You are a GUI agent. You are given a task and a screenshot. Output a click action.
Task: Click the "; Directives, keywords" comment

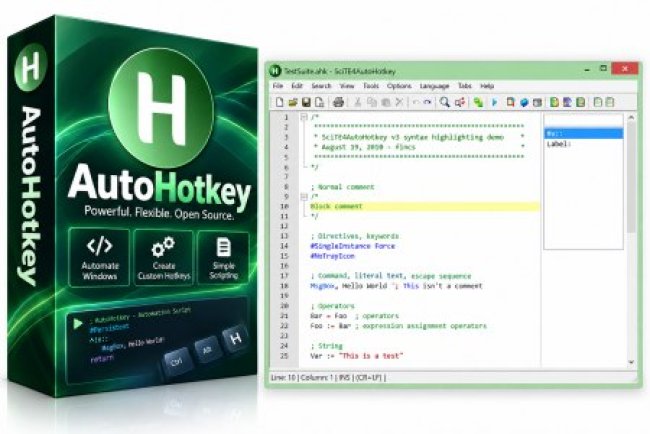point(354,236)
